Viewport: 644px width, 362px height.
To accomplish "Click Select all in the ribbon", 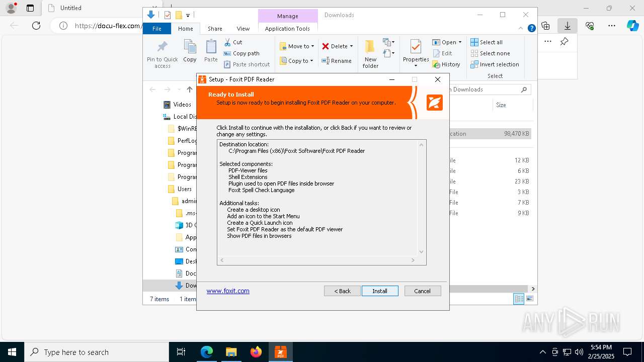I will click(x=487, y=42).
